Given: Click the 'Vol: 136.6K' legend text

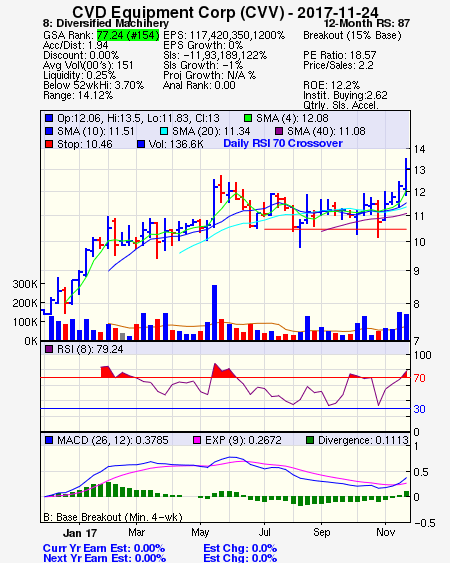Looking at the screenshot, I should [176, 144].
